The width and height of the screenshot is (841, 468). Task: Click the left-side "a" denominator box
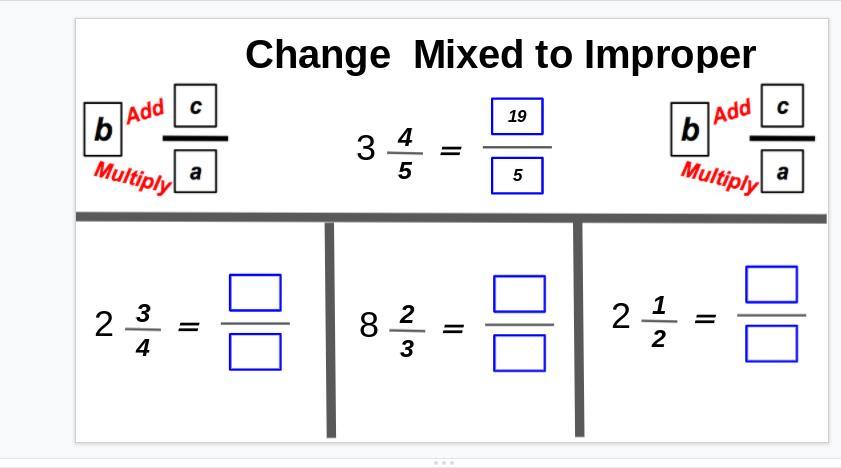coord(196,171)
